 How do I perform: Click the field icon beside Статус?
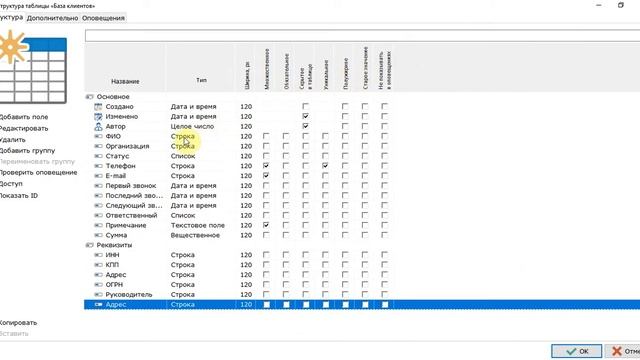pyautogui.click(x=98, y=156)
